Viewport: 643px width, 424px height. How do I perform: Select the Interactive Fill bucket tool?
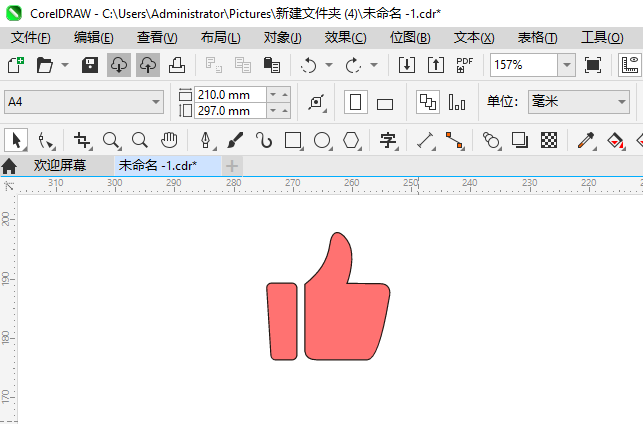coord(616,141)
